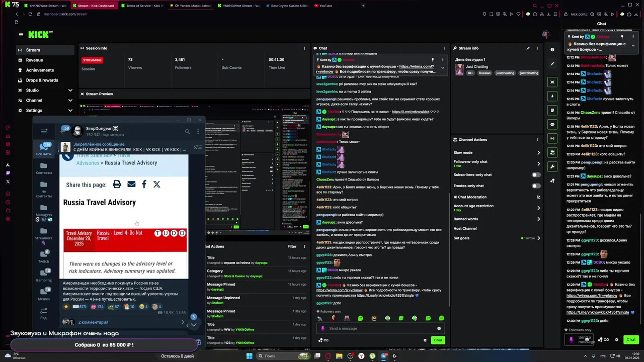The width and height of the screenshot is (644, 362).
Task: Open the Session Info panel three-dot menu
Action: tap(304, 48)
